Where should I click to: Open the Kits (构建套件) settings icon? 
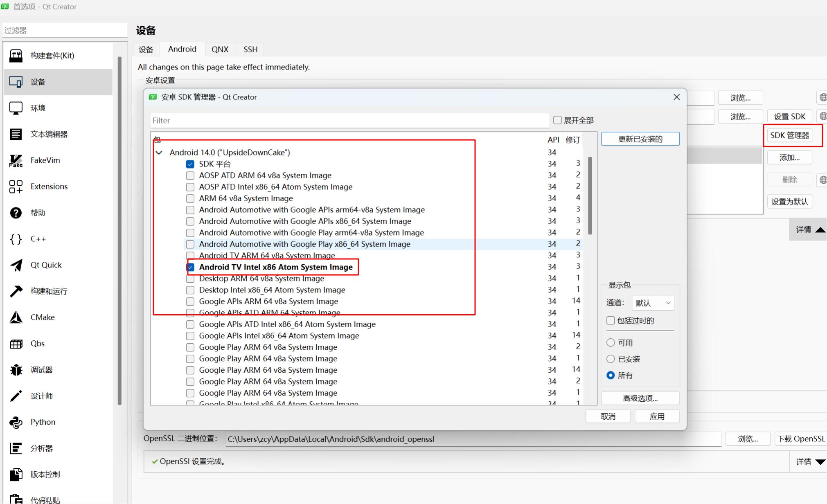(16, 56)
